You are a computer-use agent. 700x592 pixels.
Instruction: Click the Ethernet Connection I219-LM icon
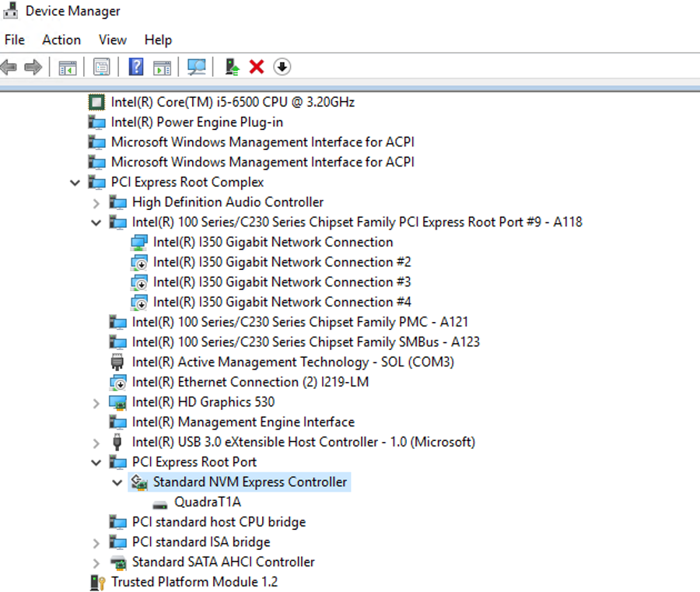point(118,382)
